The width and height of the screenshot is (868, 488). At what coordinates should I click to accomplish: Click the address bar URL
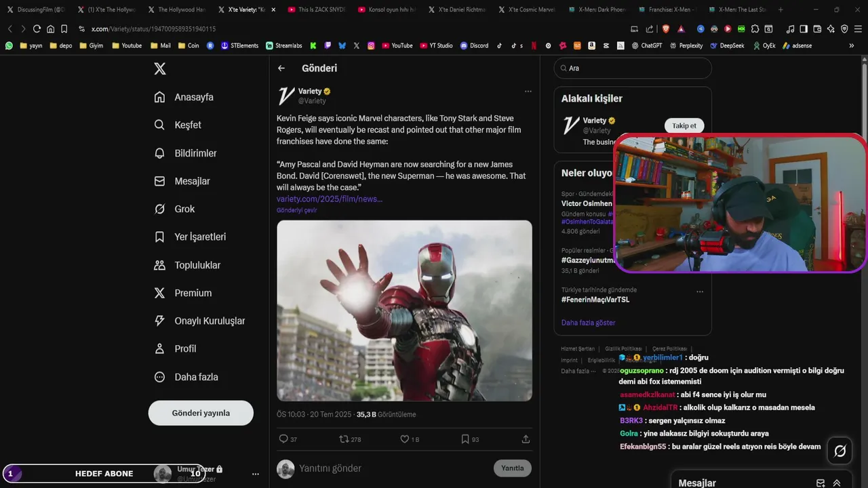pyautogui.click(x=153, y=29)
